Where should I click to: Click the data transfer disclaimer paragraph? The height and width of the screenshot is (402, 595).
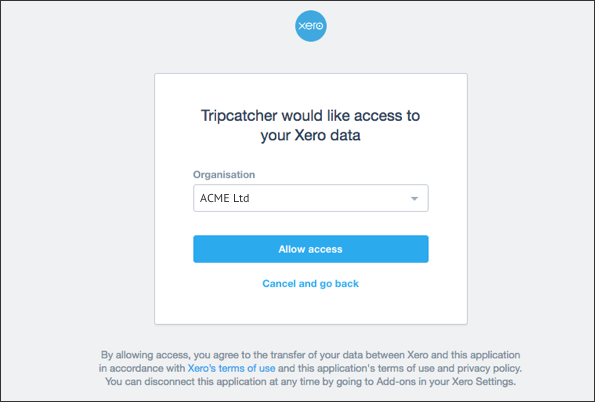310,368
